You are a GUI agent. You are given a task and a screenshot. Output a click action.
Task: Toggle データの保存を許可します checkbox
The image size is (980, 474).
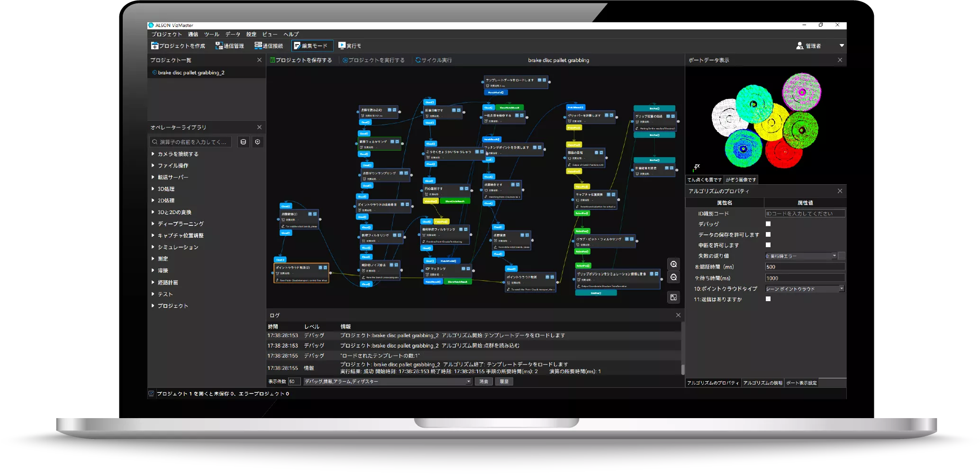click(x=768, y=234)
